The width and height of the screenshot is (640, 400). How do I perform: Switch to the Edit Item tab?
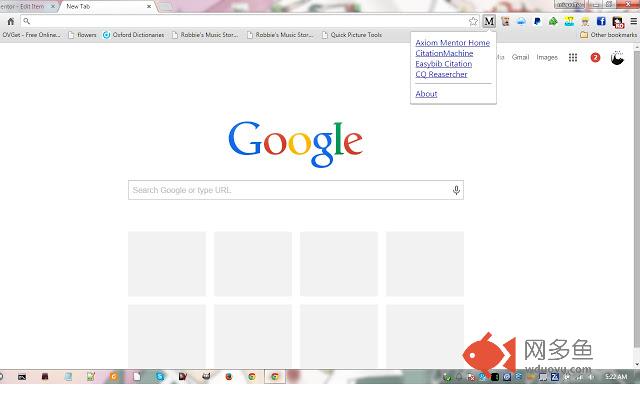[29, 7]
